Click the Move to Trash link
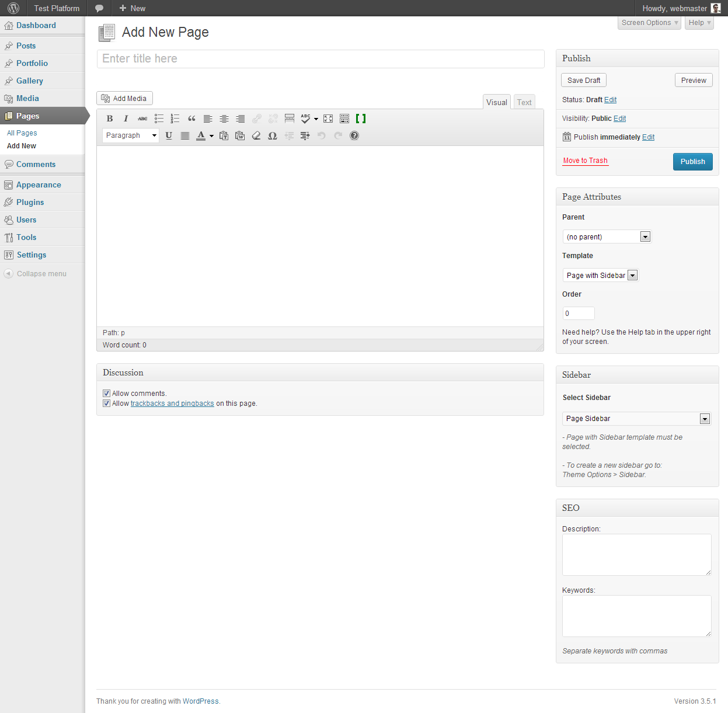728x713 pixels. coord(585,161)
